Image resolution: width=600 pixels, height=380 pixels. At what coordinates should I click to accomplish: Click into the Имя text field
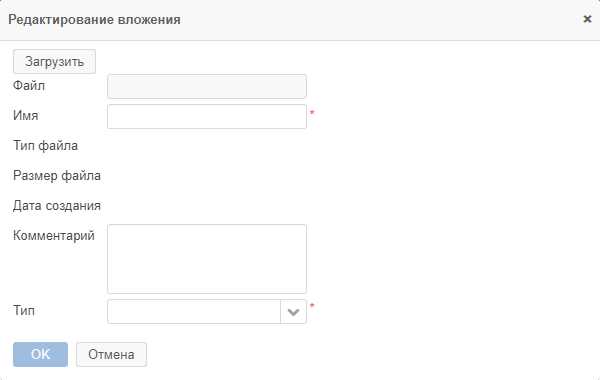pyautogui.click(x=207, y=116)
